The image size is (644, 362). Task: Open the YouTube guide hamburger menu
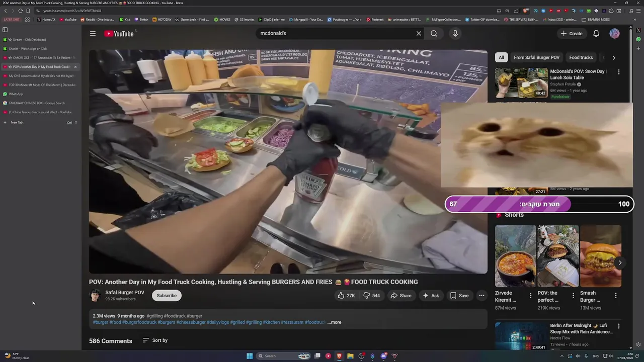pos(93,33)
